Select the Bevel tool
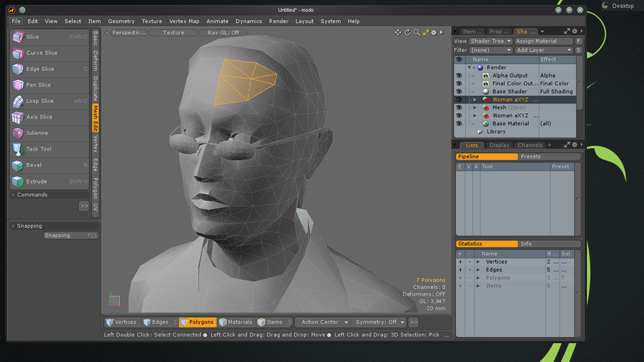The width and height of the screenshot is (644, 362). 49,165
